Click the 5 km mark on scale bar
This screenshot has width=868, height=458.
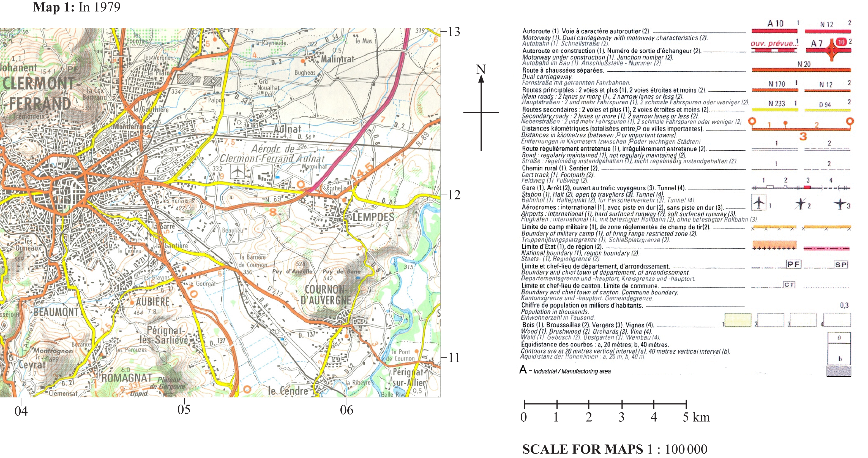pyautogui.click(x=686, y=417)
